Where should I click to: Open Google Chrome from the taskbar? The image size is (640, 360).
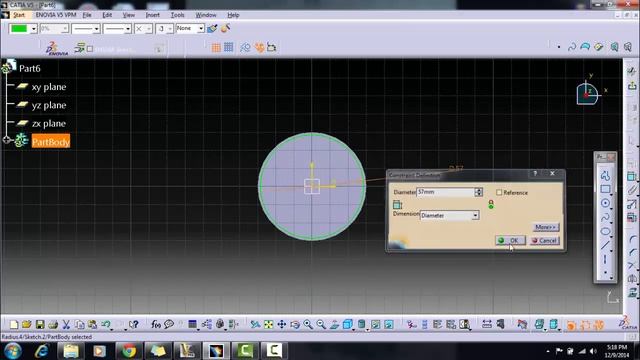click(129, 351)
